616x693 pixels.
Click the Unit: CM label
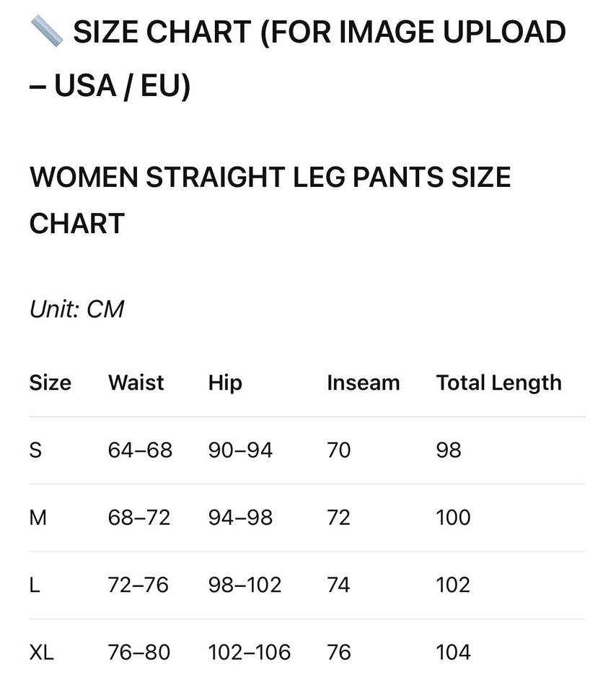coord(76,310)
